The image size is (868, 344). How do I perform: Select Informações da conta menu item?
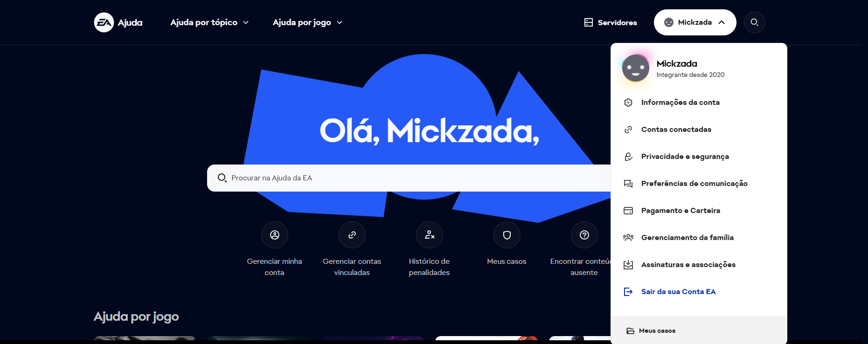point(680,103)
